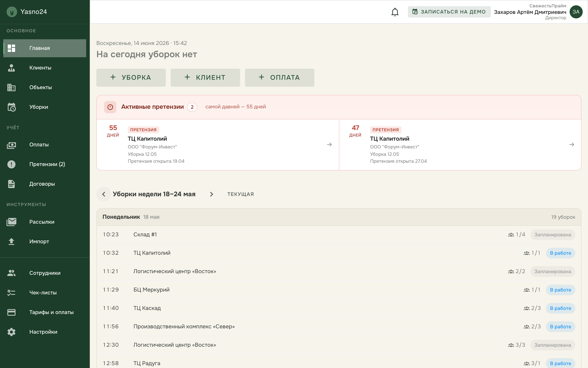The height and width of the screenshot is (368, 588).
Task: Open Претензии (2) menu item
Action: 45,164
